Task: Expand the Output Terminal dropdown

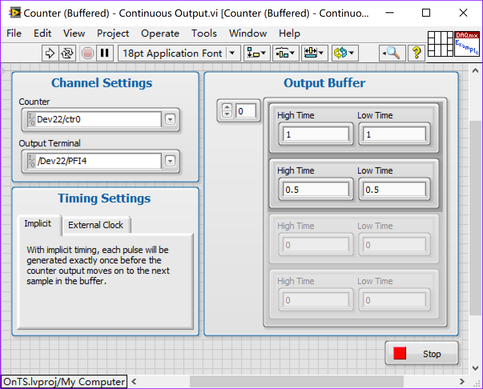Action: click(x=170, y=161)
